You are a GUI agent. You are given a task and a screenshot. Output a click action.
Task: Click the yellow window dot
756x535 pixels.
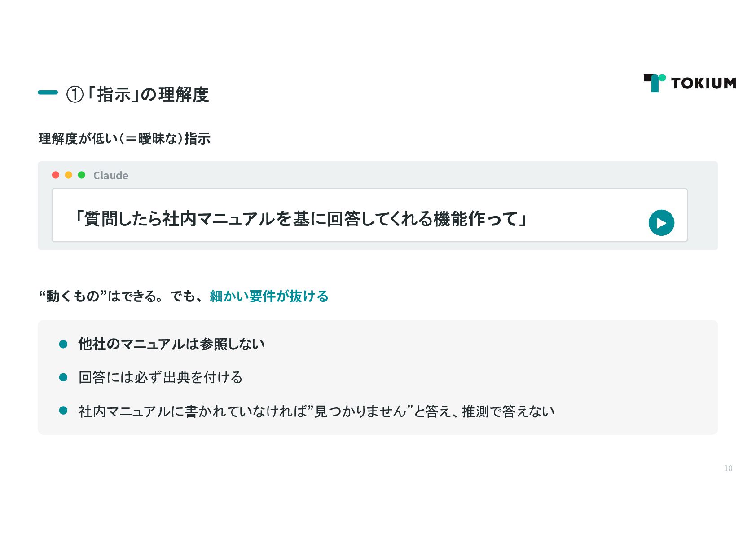(x=69, y=175)
